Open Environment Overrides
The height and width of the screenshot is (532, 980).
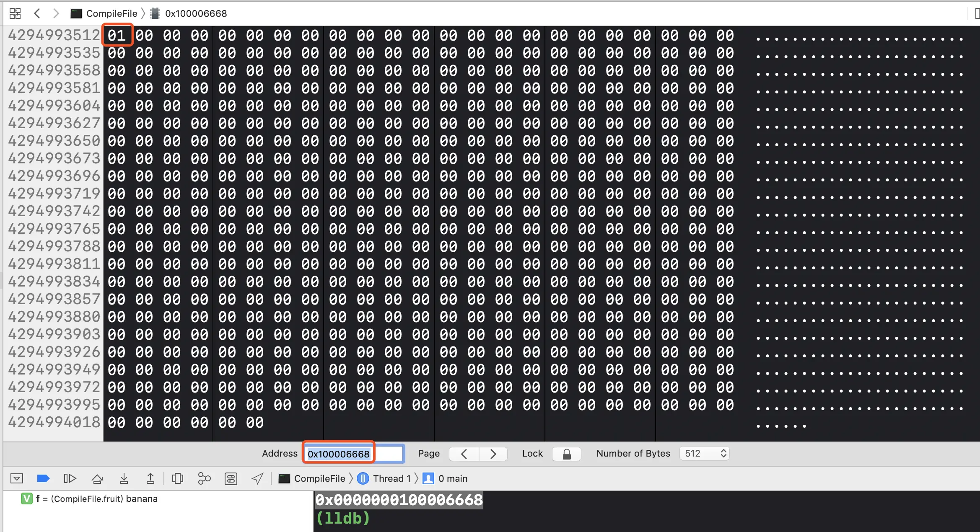[x=231, y=478]
